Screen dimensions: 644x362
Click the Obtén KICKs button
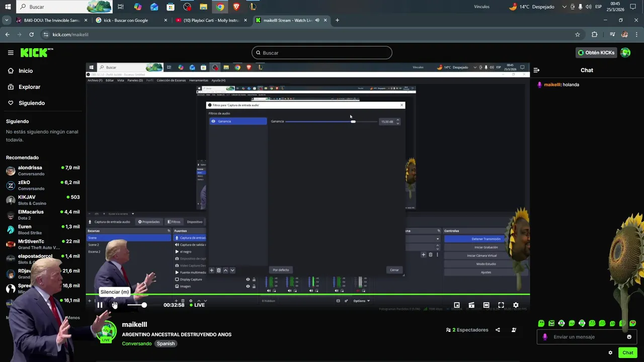click(596, 52)
